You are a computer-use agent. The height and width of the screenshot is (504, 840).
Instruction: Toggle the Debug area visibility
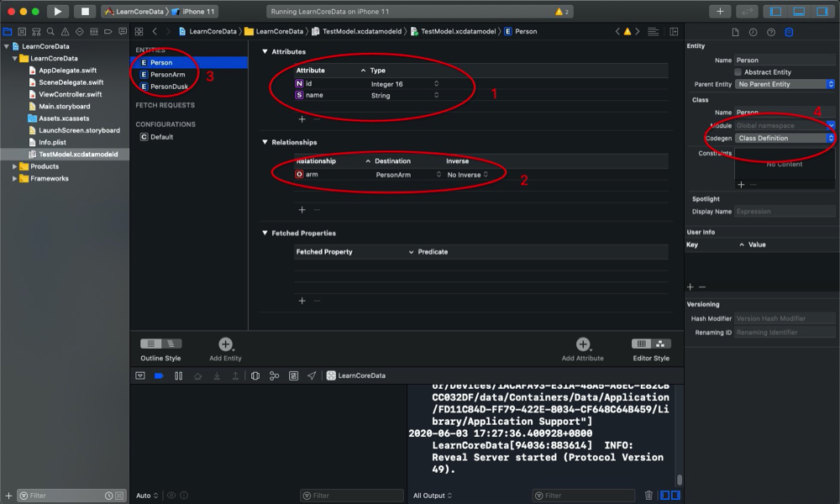(x=799, y=11)
